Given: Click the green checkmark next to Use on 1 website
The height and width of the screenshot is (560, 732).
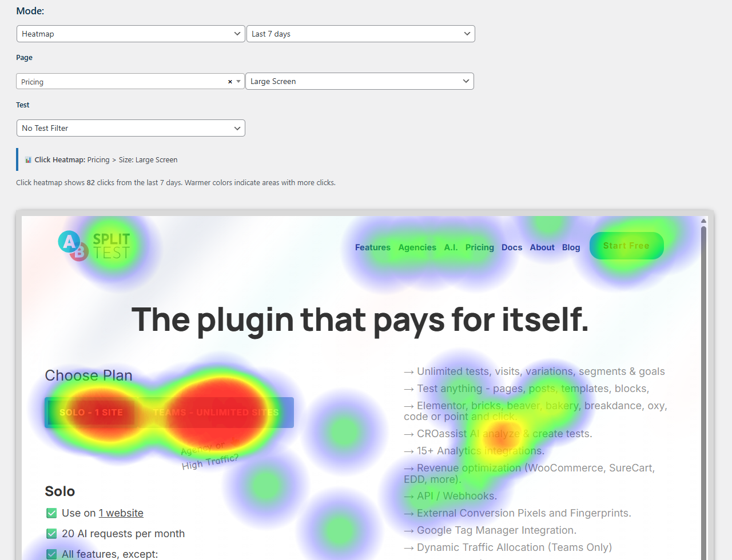Looking at the screenshot, I should (x=51, y=513).
